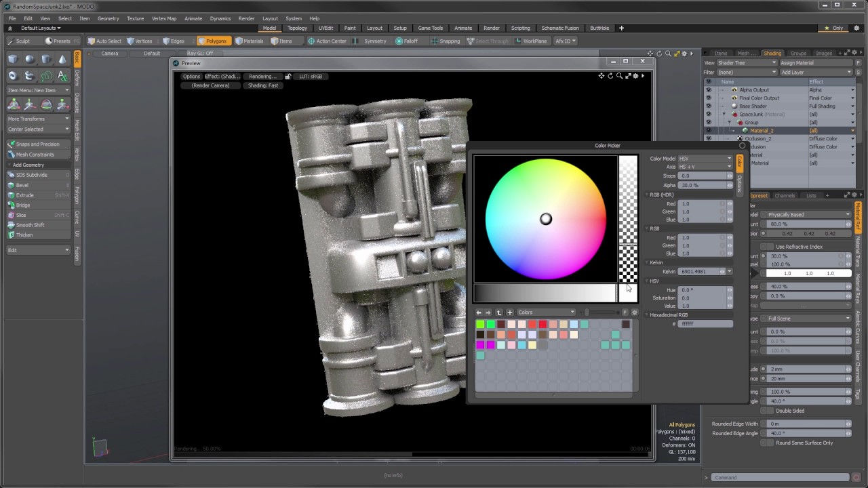868x488 pixels.
Task: Select the tube primitive tool
Action: (x=29, y=76)
